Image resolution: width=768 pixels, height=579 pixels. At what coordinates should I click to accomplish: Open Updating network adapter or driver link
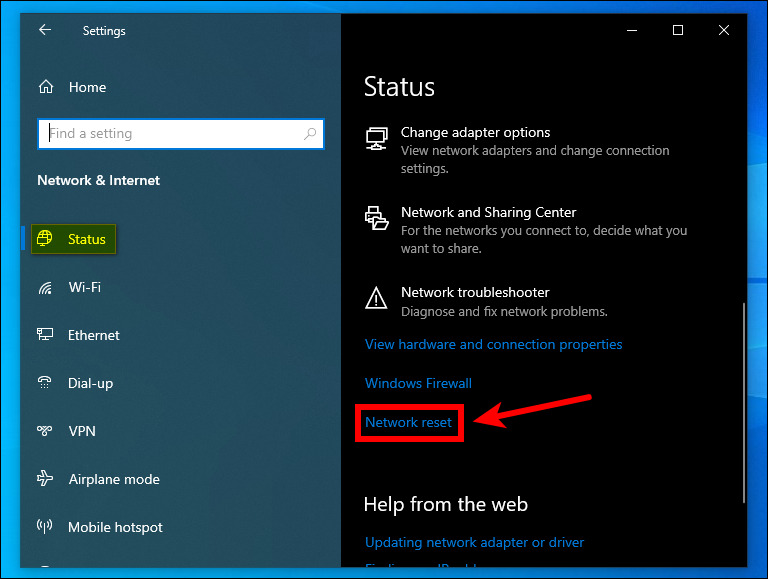tap(474, 542)
